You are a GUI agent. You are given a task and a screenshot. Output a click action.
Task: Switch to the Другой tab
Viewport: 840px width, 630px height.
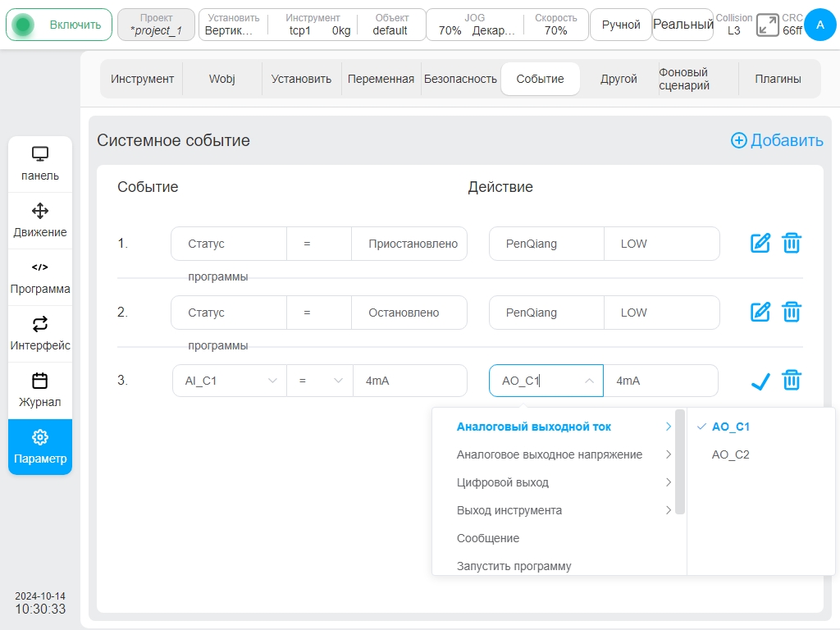point(619,79)
